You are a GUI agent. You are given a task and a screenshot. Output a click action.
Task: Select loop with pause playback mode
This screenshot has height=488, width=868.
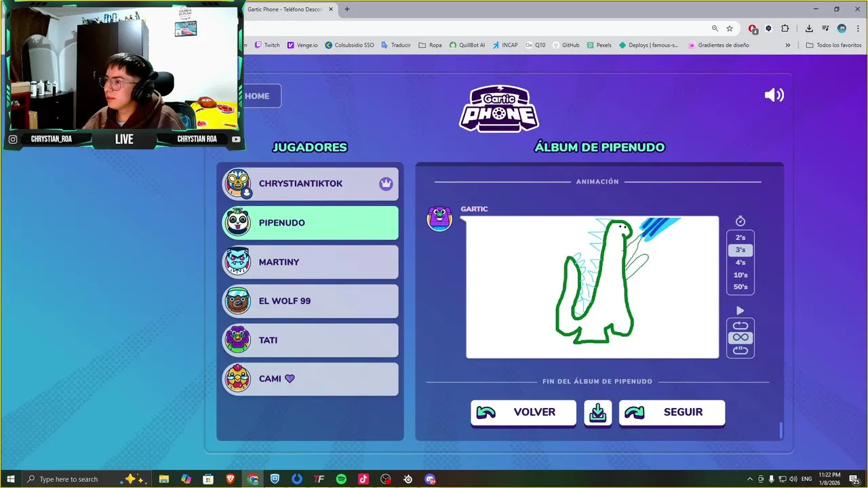coord(741,350)
